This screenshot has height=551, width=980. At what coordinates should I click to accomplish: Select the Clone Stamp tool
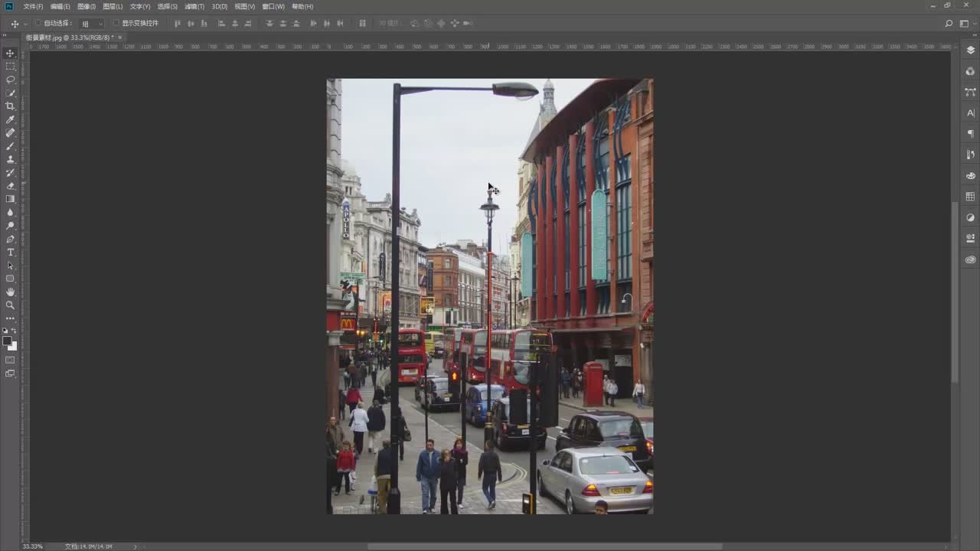click(10, 159)
